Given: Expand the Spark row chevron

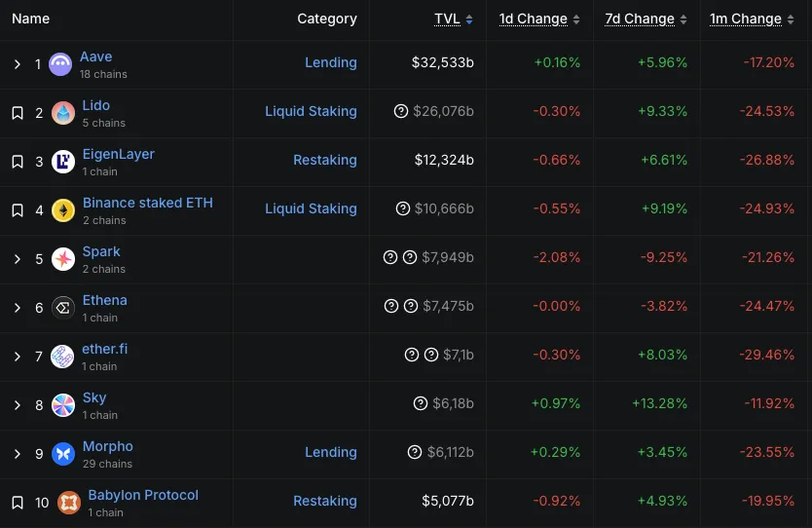Looking at the screenshot, I should 18,259.
